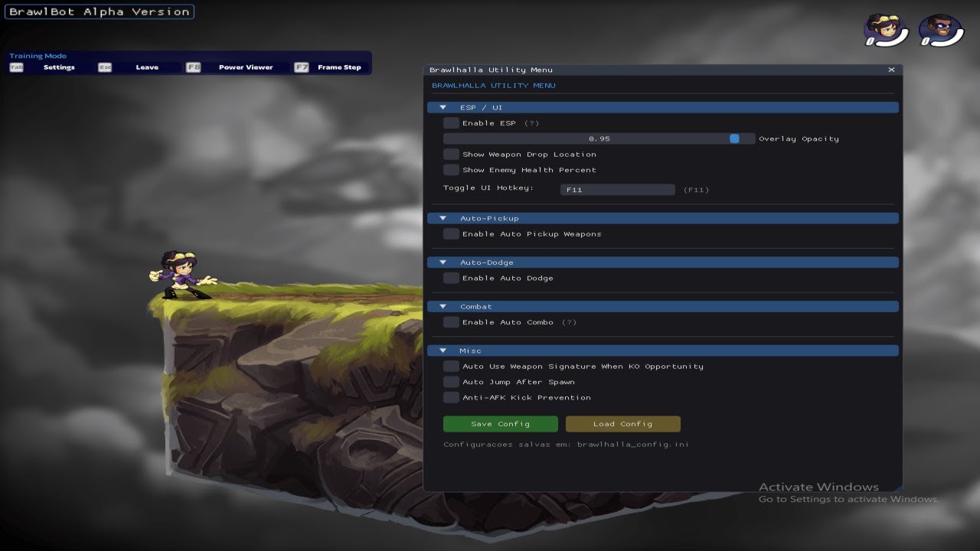Show help tooltip next to Auto Combo
This screenshot has height=551, width=980.
pos(569,322)
